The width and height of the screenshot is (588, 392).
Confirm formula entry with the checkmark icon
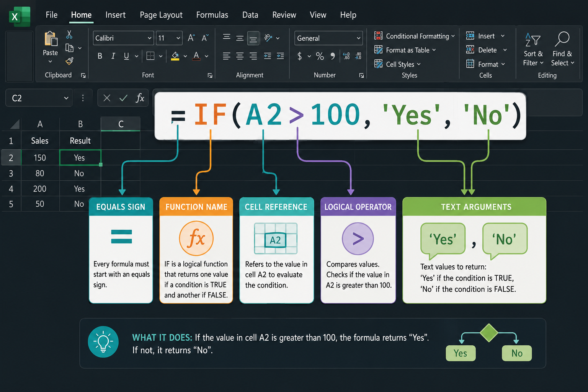point(123,98)
